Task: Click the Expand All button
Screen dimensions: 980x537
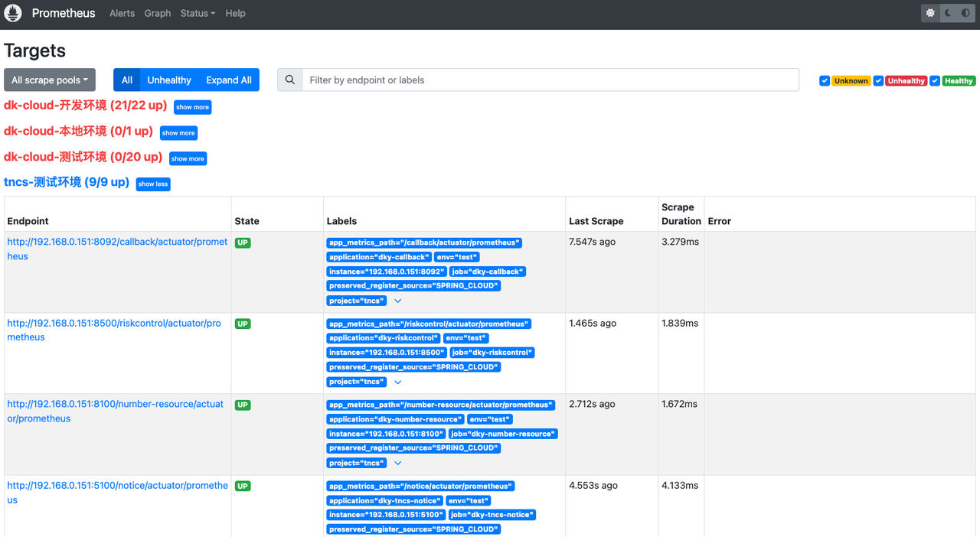Action: (229, 80)
